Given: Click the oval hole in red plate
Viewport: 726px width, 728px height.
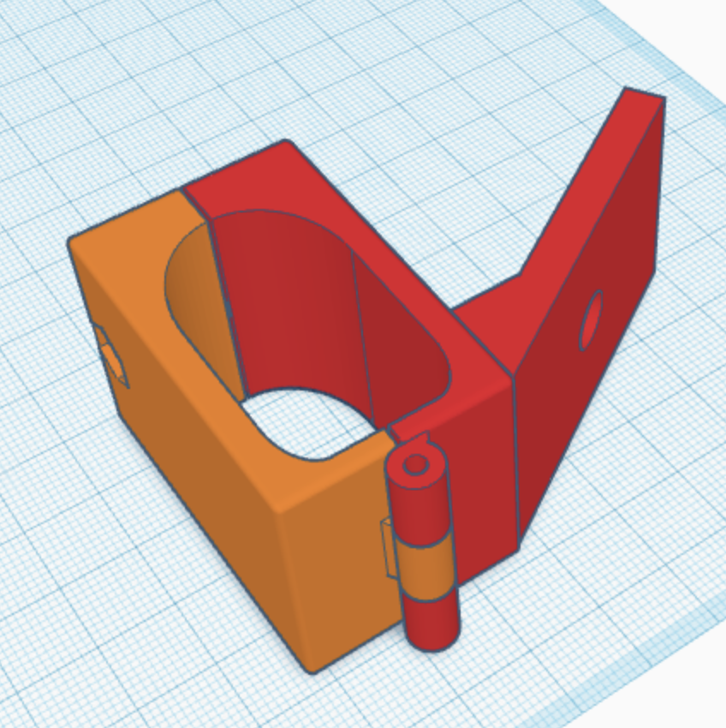Looking at the screenshot, I should click(x=591, y=320).
